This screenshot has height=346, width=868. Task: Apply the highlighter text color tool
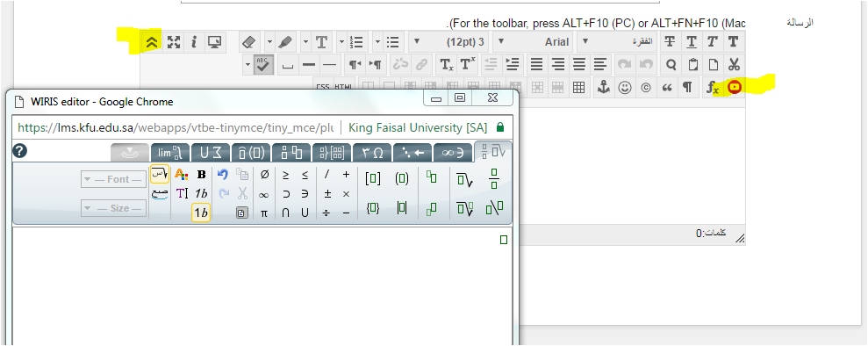click(285, 42)
